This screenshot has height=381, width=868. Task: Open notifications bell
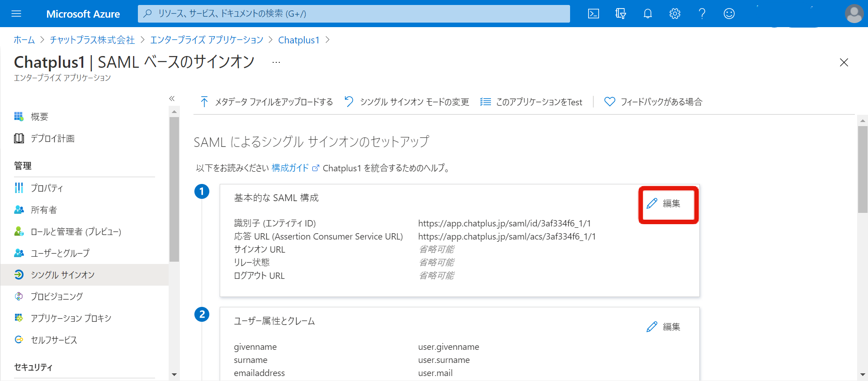[648, 14]
